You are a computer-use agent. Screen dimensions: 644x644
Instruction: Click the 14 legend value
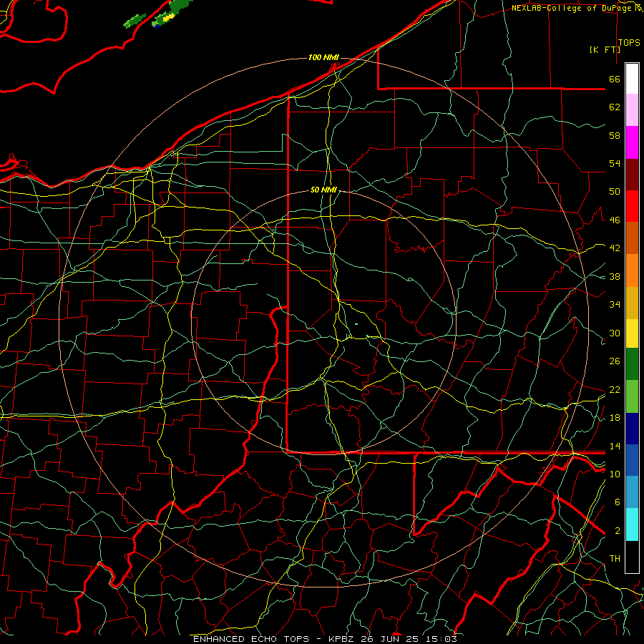(615, 446)
